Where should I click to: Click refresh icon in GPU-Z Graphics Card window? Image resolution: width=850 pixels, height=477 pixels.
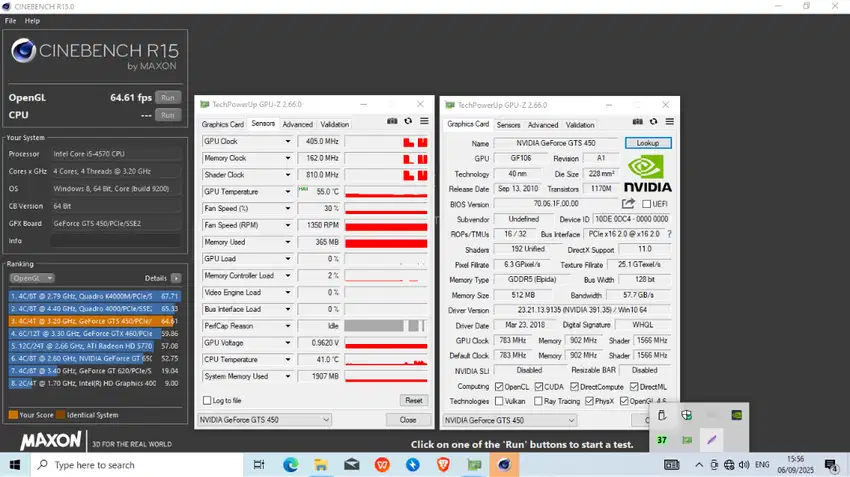(654, 121)
